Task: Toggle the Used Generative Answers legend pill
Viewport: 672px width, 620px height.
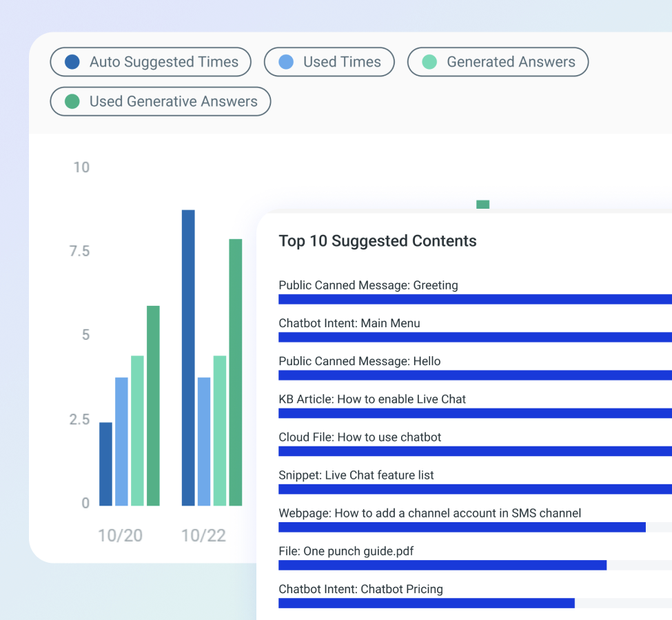Action: 161,101
